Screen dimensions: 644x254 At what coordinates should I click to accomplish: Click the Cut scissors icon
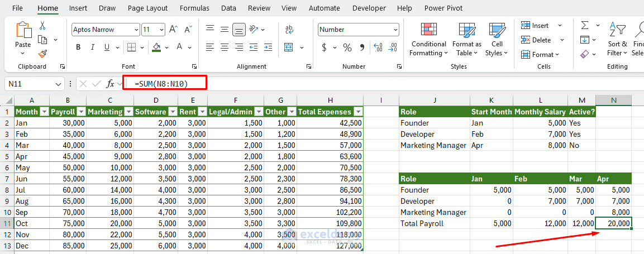42,26
